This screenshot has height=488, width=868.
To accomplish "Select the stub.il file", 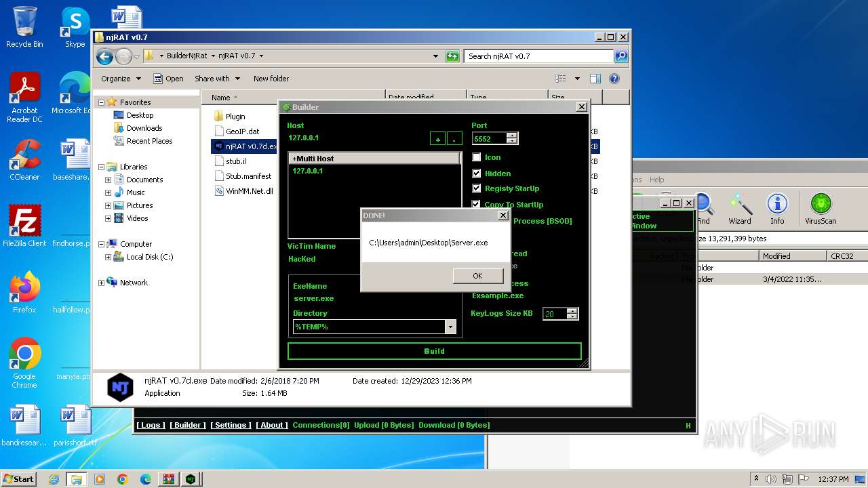I will (x=230, y=161).
